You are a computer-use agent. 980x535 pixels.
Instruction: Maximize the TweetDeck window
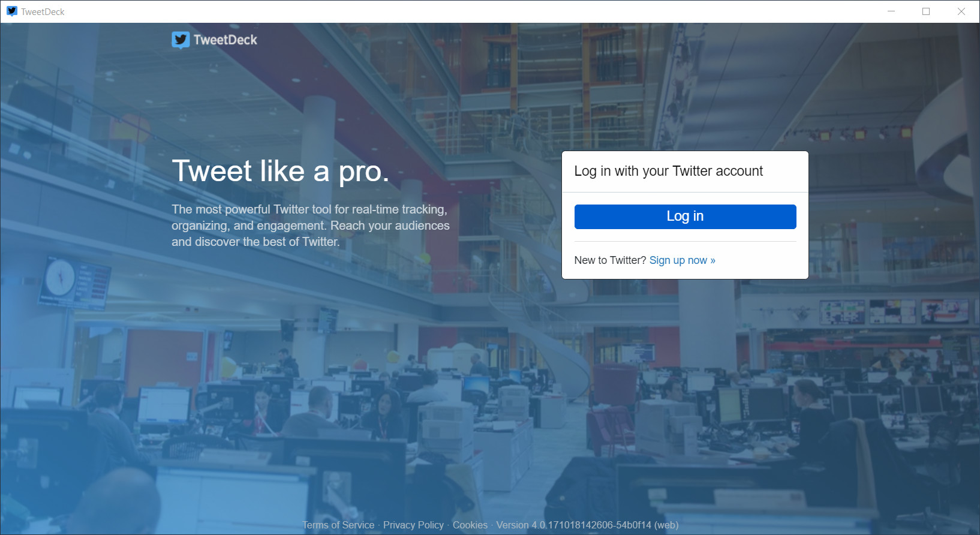coord(926,11)
